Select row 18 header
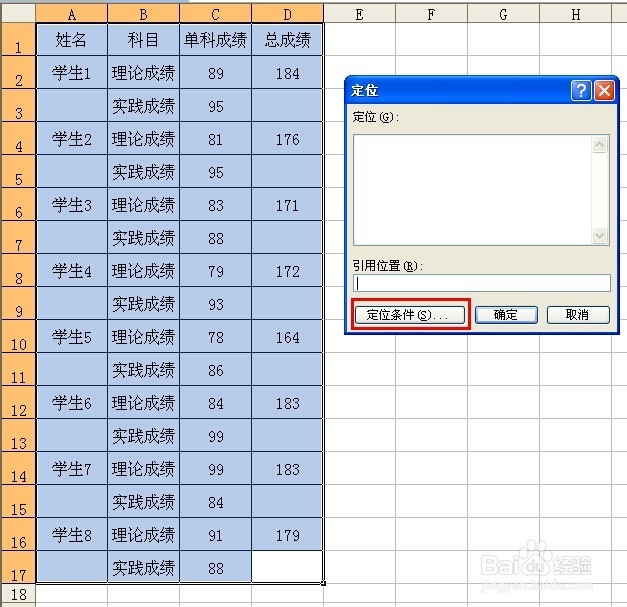Viewport: 627px width, 607px height. tap(18, 593)
